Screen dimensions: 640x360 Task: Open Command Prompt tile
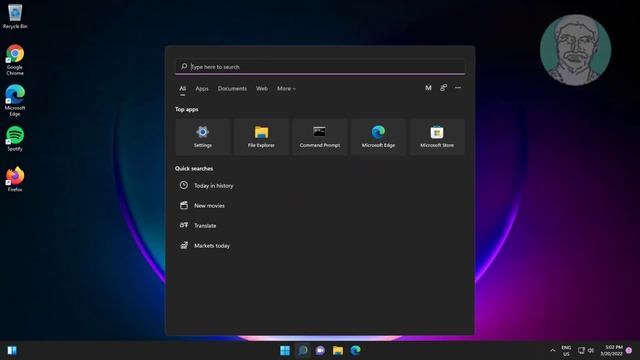[320, 137]
